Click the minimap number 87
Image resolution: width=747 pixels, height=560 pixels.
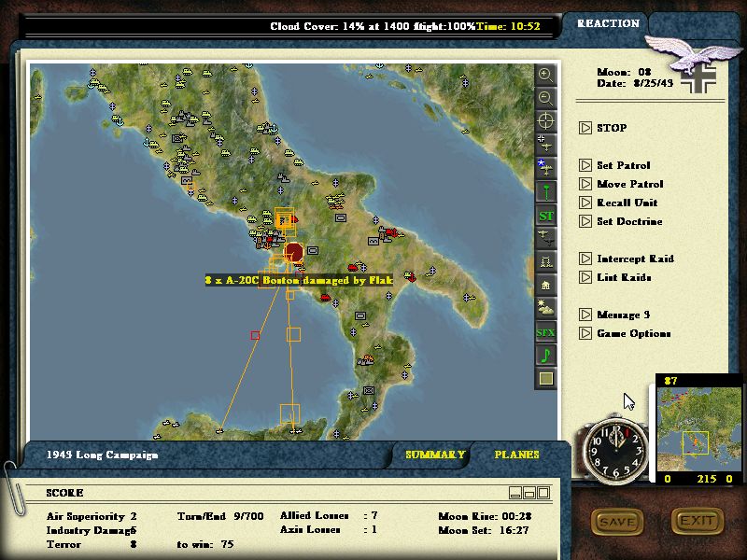pos(670,381)
